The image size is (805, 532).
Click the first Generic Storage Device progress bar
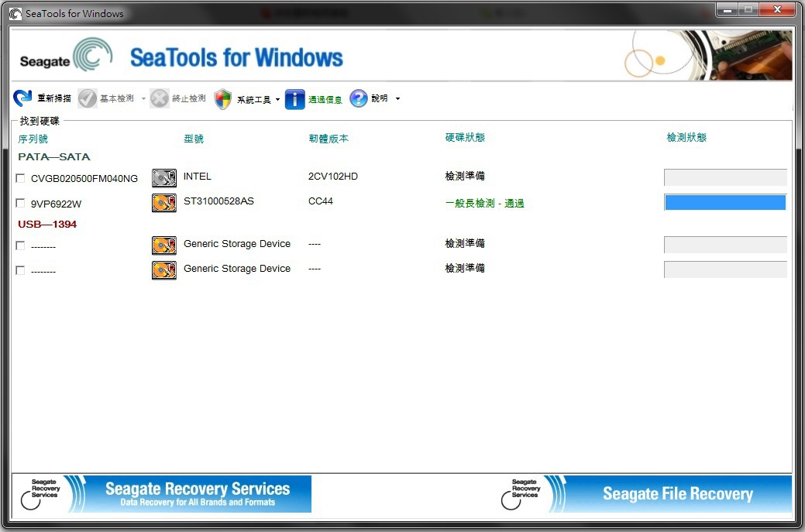[x=725, y=245]
